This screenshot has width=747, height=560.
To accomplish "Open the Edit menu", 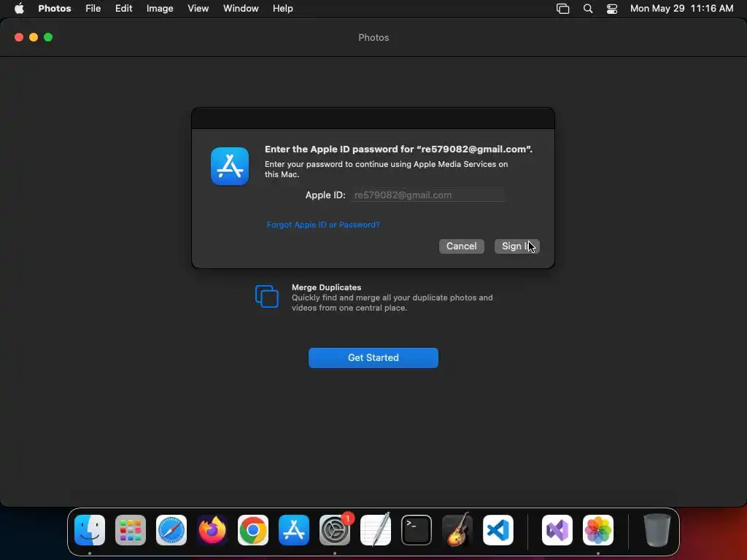I will pos(123,9).
